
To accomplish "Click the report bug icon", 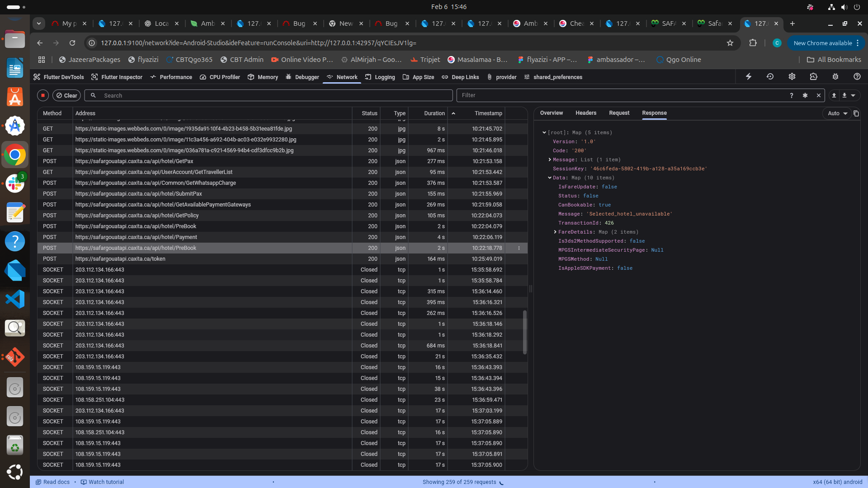I will point(835,77).
